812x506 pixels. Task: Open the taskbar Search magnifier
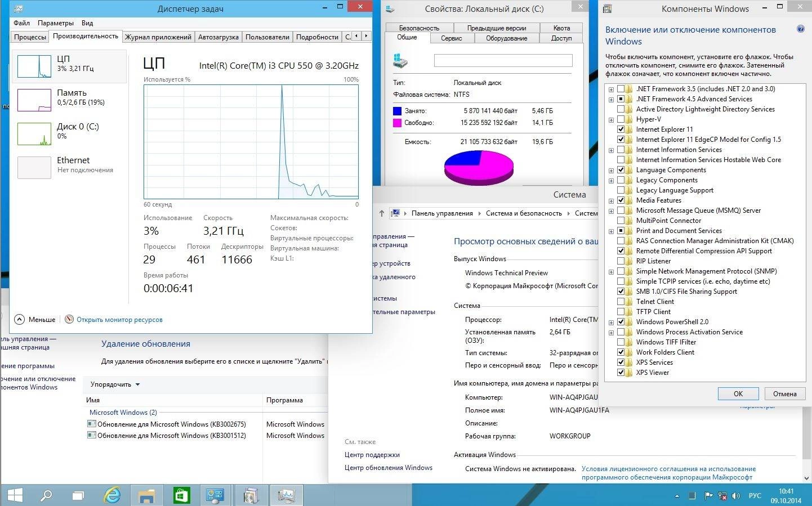pyautogui.click(x=46, y=495)
